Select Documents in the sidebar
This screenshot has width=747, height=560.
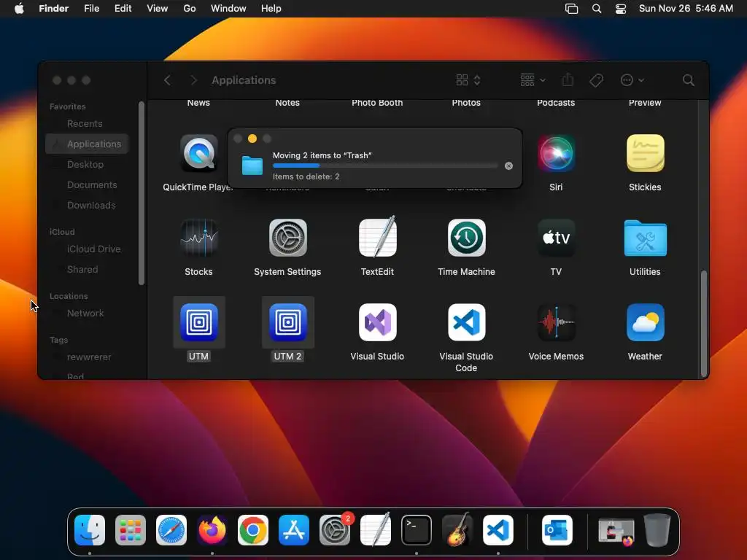tap(88, 184)
